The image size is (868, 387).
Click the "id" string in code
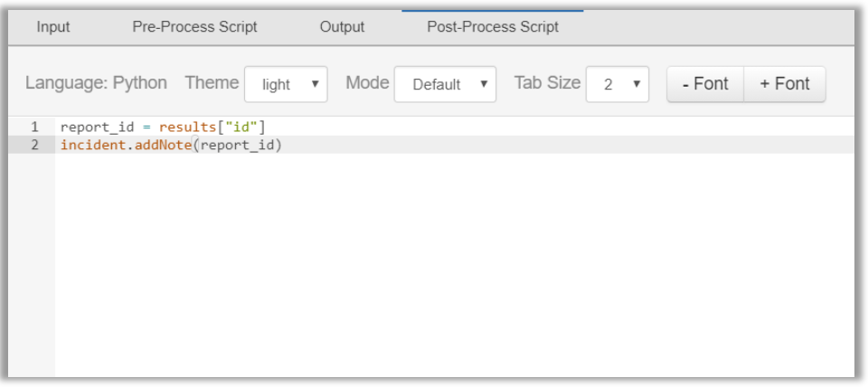click(241, 127)
